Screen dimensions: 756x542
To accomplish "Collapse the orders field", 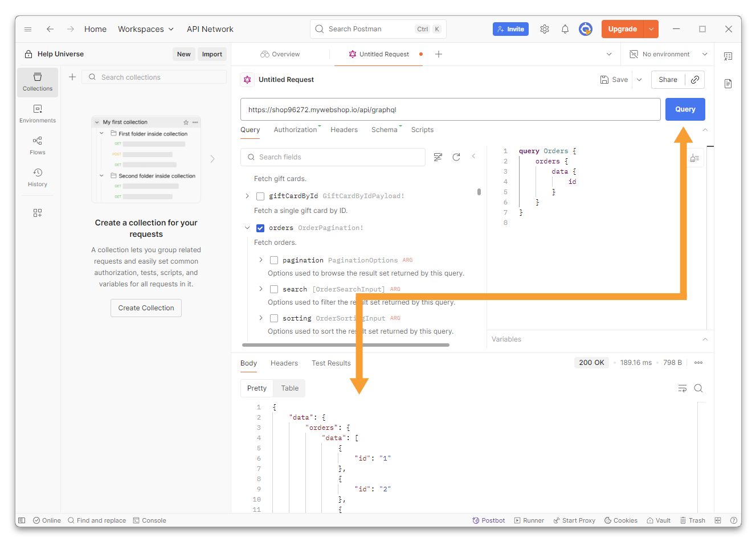I will (x=247, y=228).
